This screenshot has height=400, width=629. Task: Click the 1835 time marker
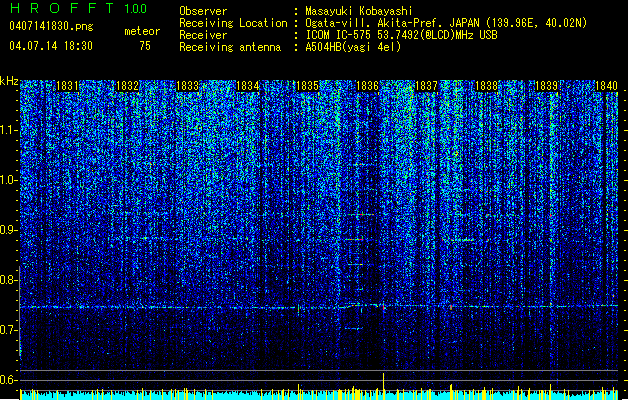307,86
